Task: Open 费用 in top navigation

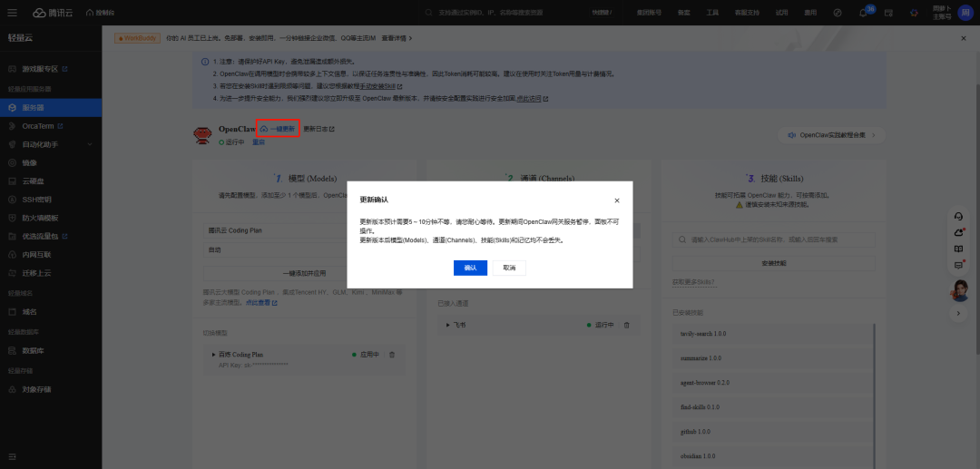Action: [810, 13]
